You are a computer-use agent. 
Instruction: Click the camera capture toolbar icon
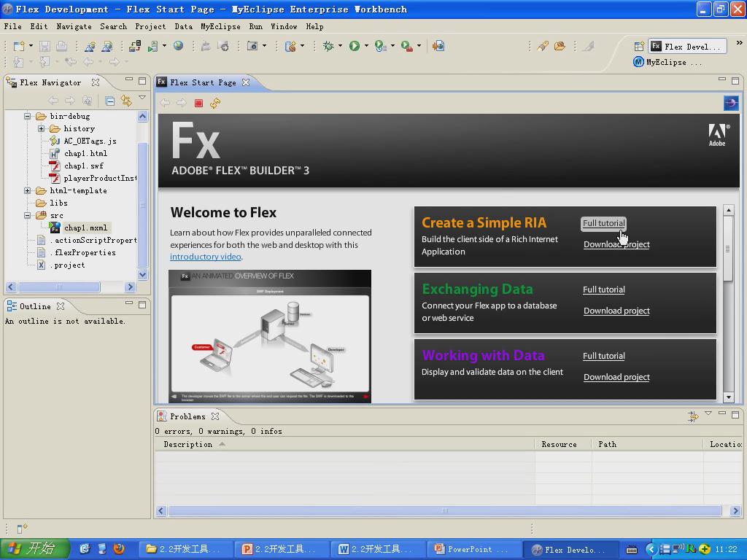[252, 46]
